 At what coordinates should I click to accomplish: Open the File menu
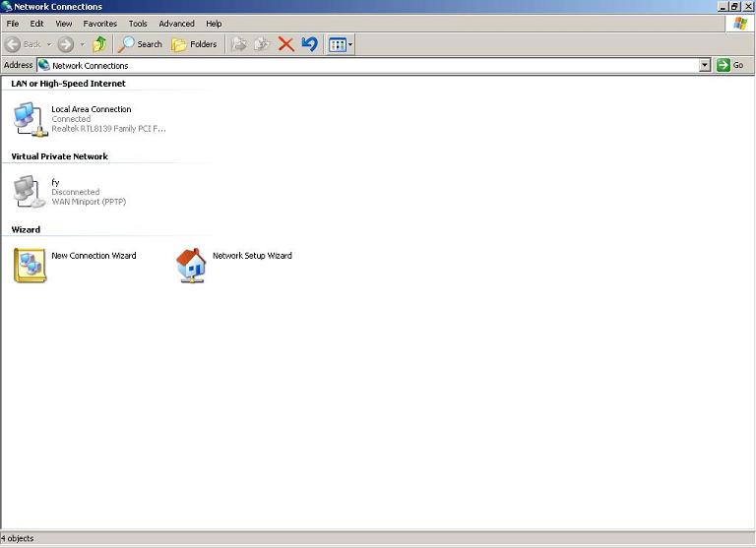[13, 24]
